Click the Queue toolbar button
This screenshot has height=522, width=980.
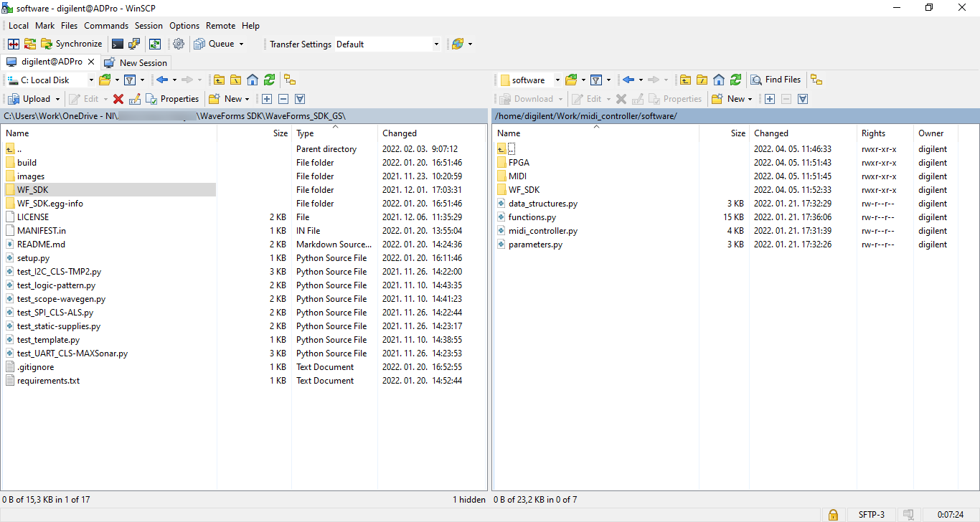(214, 44)
